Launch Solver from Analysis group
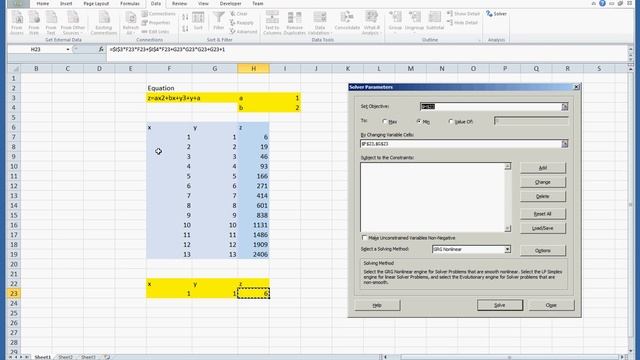640x360 pixels. 496,14
